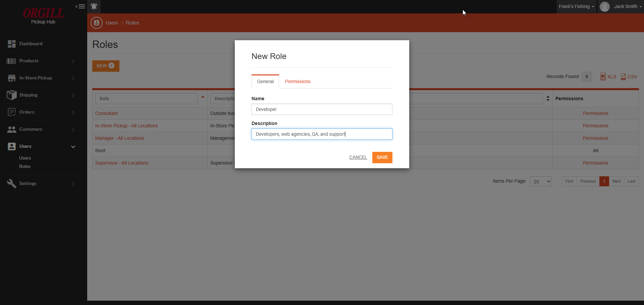Switch to the Permissions tab
The width and height of the screenshot is (644, 305).
point(298,81)
